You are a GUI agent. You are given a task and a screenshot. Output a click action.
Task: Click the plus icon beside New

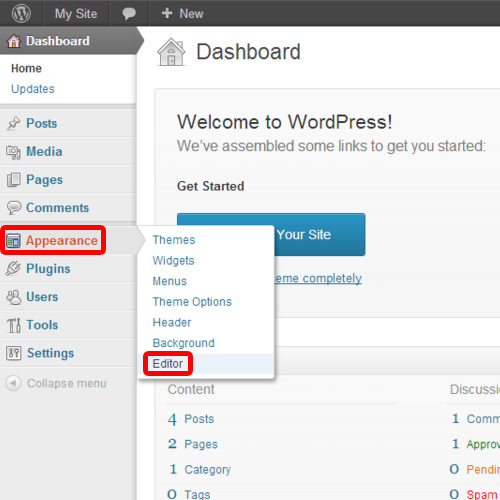(167, 13)
